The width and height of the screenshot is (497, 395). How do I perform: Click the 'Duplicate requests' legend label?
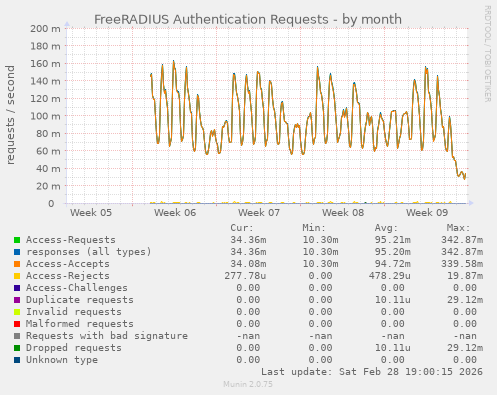[80, 300]
